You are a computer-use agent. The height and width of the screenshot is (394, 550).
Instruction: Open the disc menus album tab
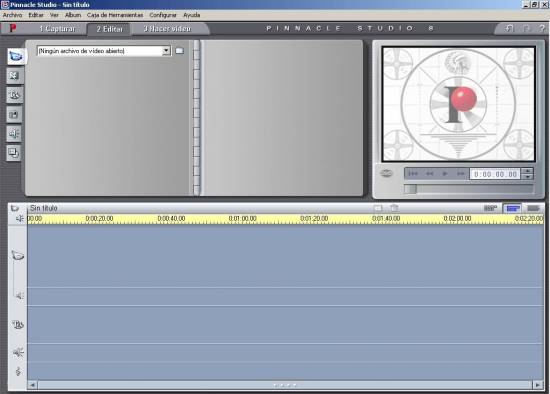click(14, 153)
